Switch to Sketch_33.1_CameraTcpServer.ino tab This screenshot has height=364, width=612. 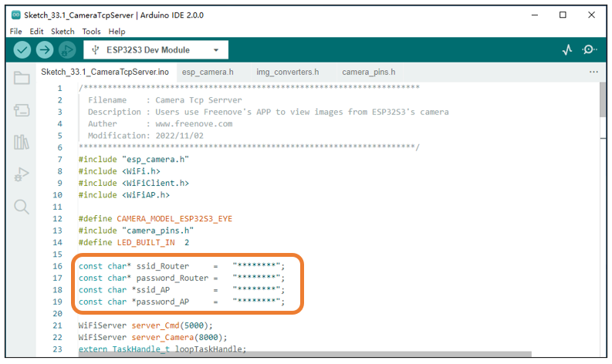click(x=105, y=72)
